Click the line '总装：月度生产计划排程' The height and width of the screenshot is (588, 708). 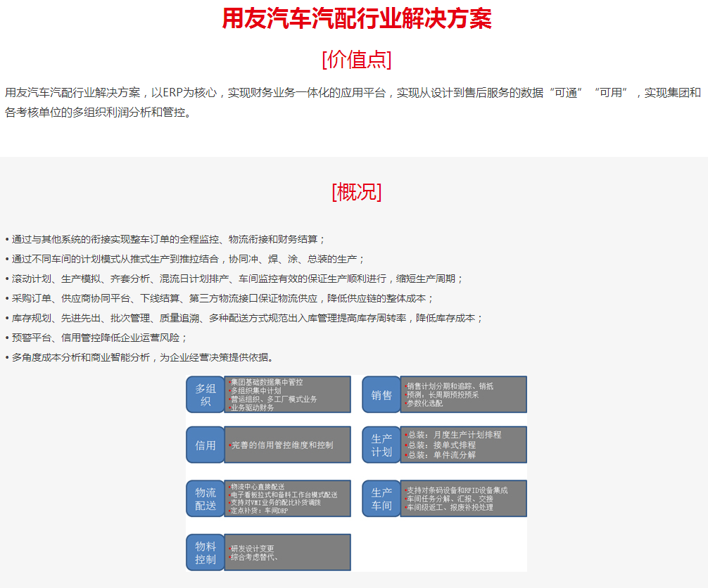tap(453, 435)
